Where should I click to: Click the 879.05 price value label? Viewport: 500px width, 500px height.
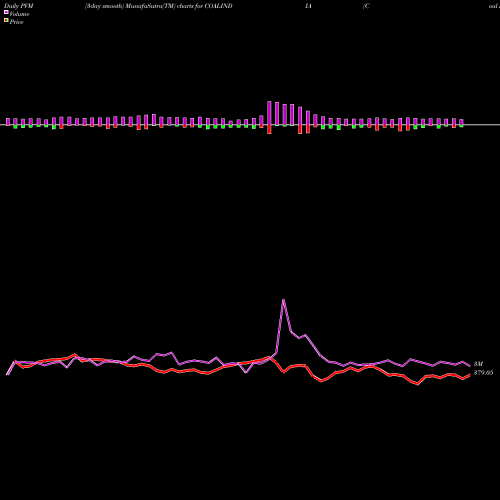[483, 373]
